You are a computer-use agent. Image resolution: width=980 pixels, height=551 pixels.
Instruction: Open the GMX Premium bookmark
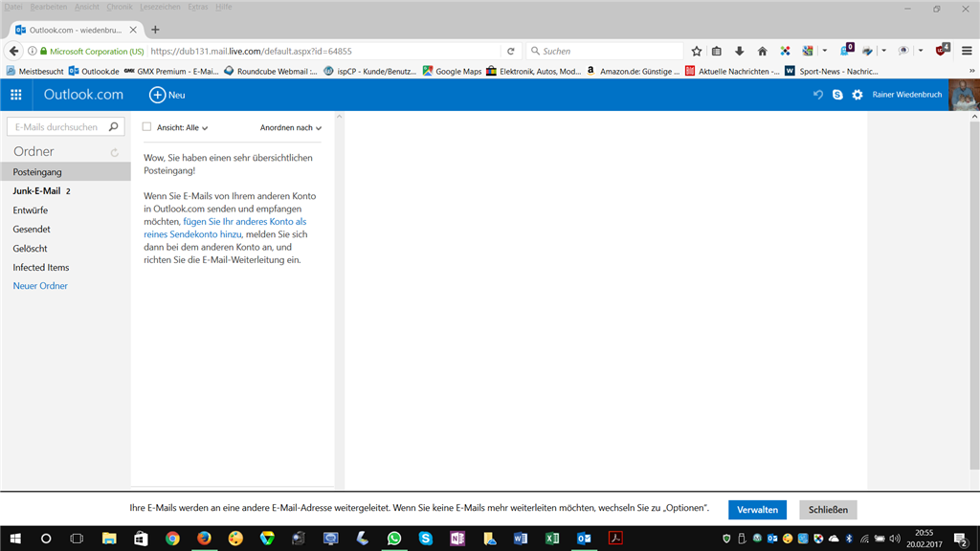171,71
